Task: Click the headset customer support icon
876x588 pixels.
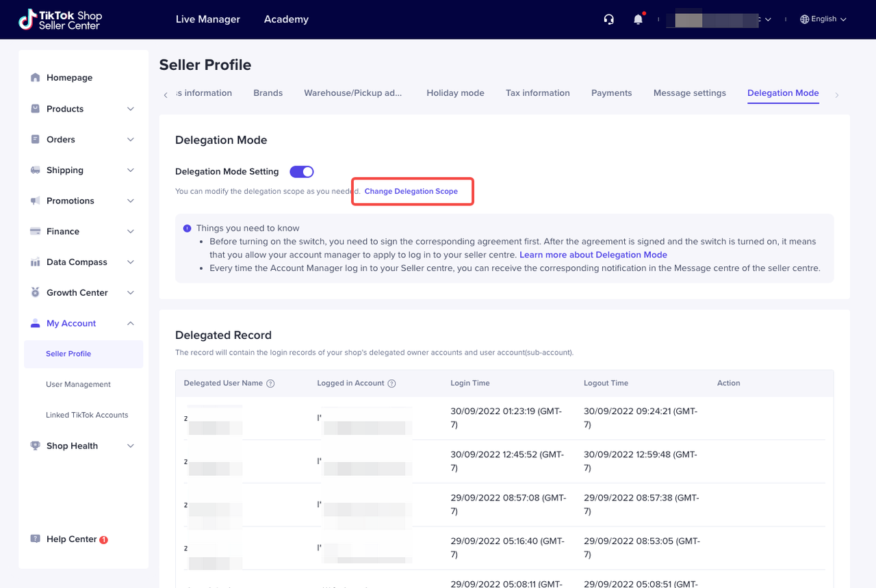Action: click(x=608, y=19)
